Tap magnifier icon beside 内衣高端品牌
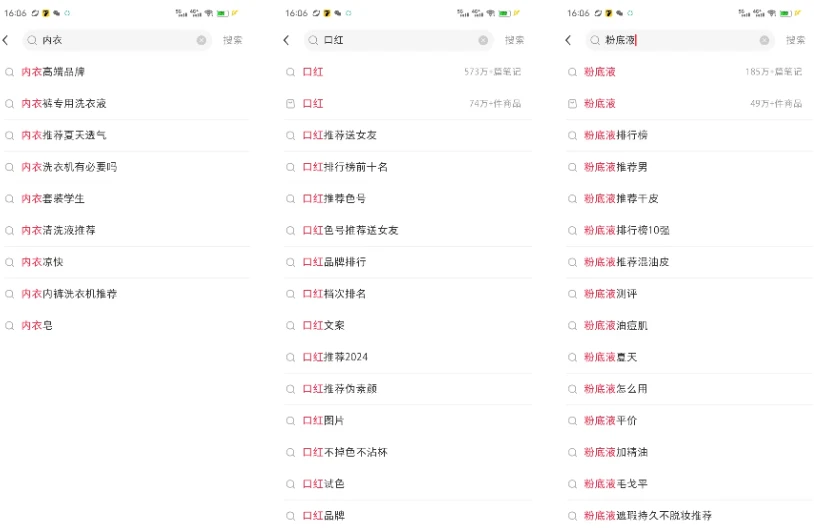This screenshot has width=814, height=528. (x=9, y=72)
